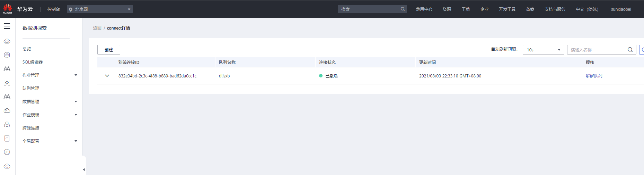Click the diamond-in-brackets icon in the left rail
Viewport: 644px width, 175px height.
[x=7, y=83]
